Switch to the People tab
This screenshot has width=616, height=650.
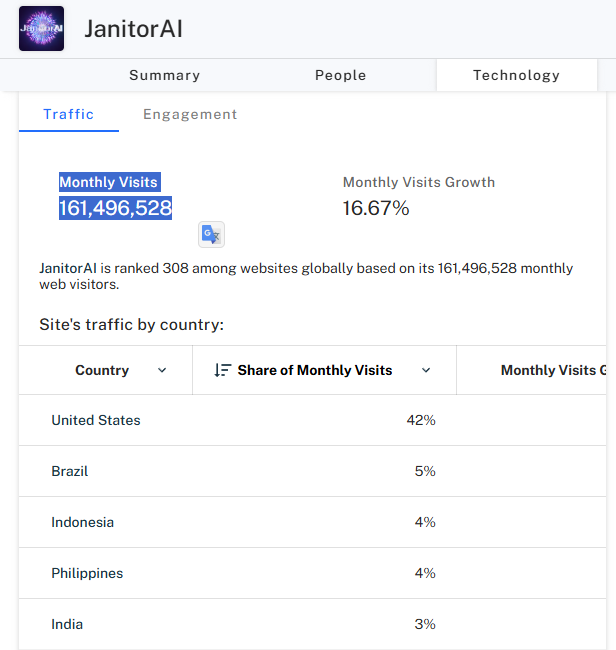341,75
